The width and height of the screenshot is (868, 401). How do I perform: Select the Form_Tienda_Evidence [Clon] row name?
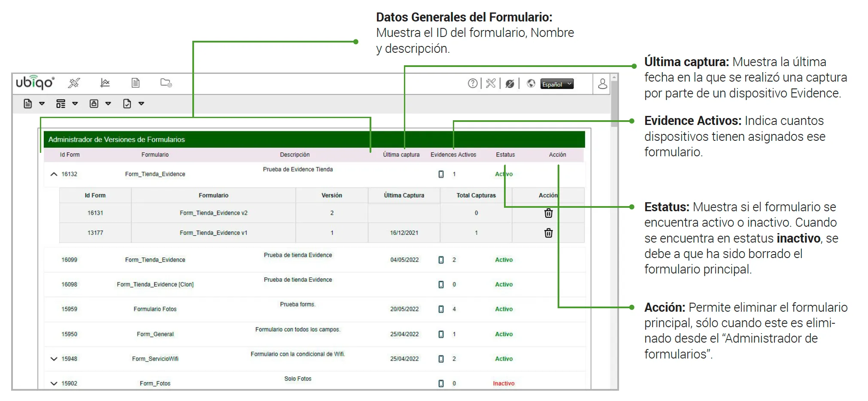pyautogui.click(x=155, y=284)
